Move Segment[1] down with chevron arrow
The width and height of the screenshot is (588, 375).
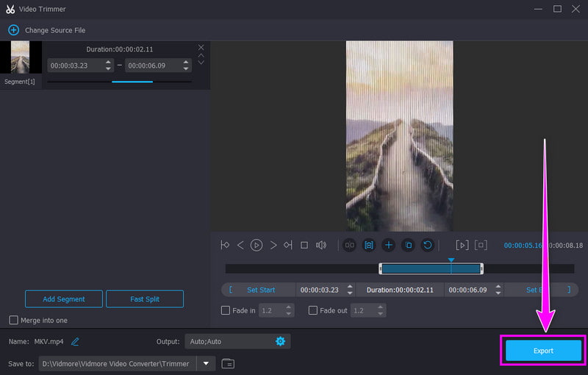[201, 63]
